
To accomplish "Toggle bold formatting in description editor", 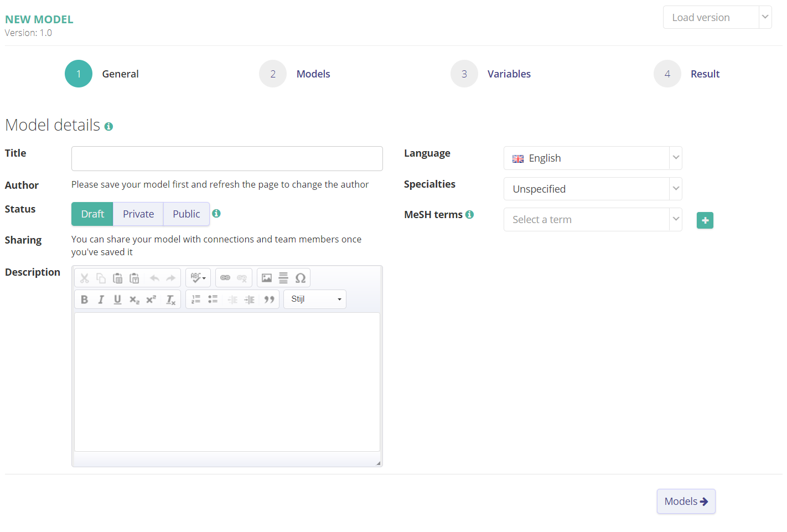I will tap(84, 299).
